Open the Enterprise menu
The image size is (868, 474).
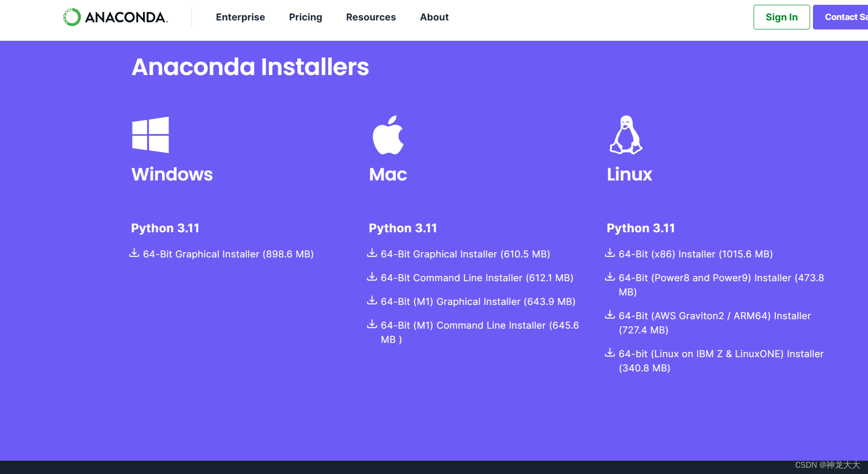point(240,17)
